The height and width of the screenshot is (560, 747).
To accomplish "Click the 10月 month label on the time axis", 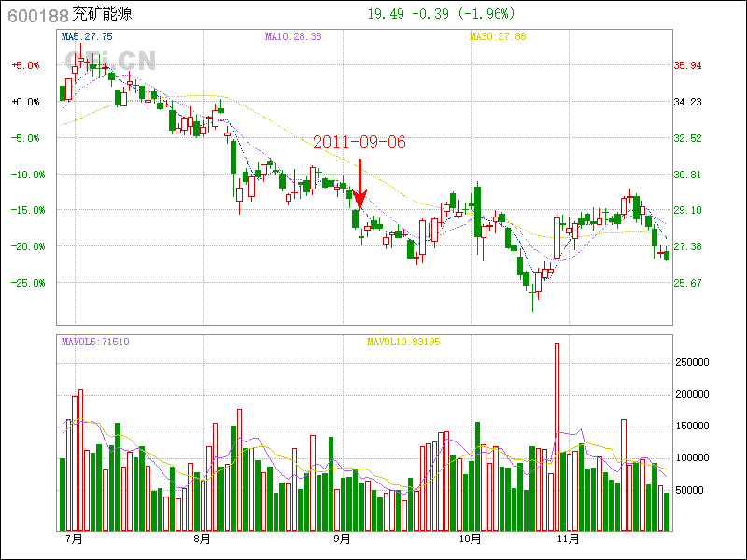I will tap(470, 539).
